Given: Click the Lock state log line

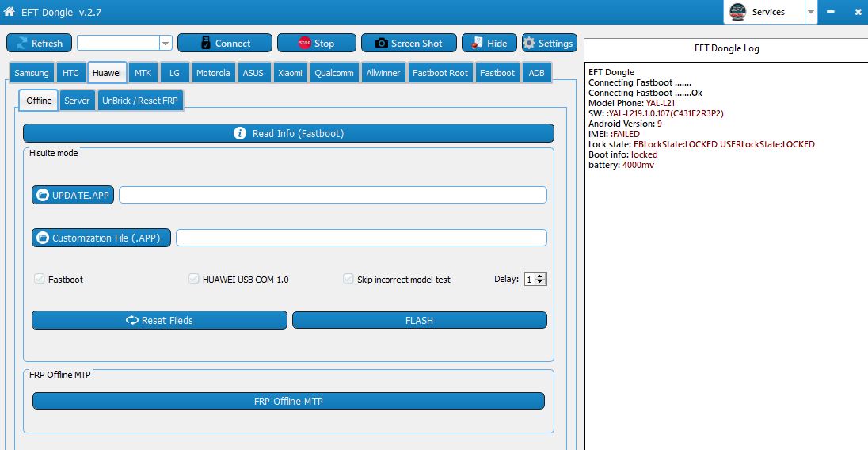Looking at the screenshot, I should 702,144.
